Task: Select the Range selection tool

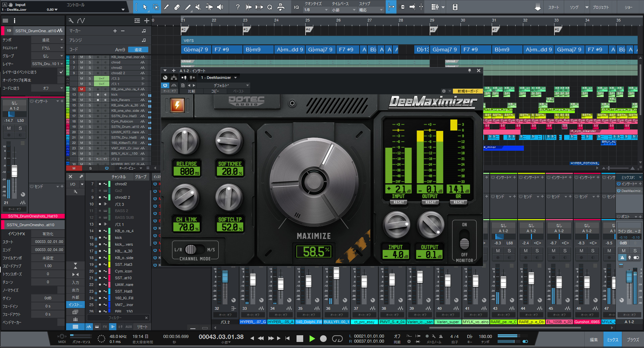Action: (x=156, y=7)
